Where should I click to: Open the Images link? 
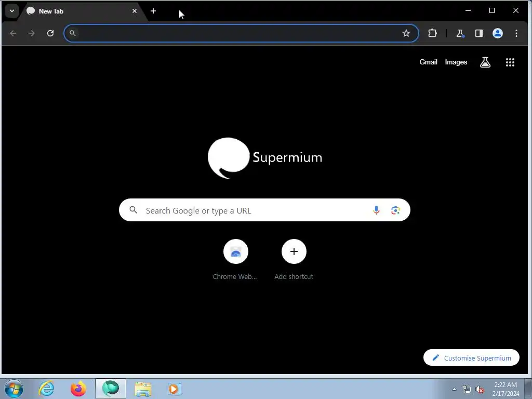[x=456, y=62]
